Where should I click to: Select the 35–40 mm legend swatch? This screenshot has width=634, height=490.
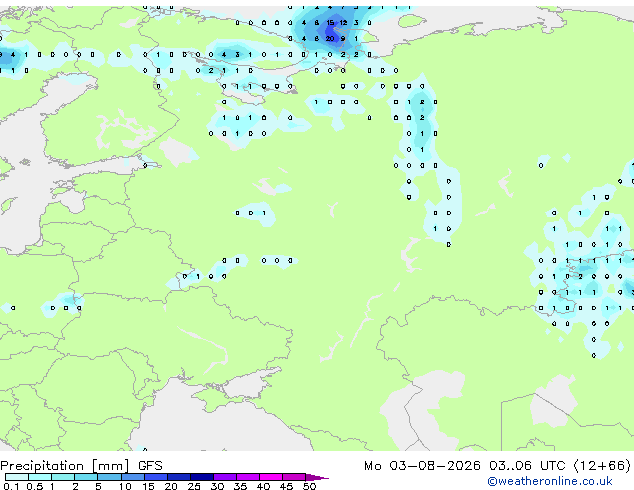248,477
